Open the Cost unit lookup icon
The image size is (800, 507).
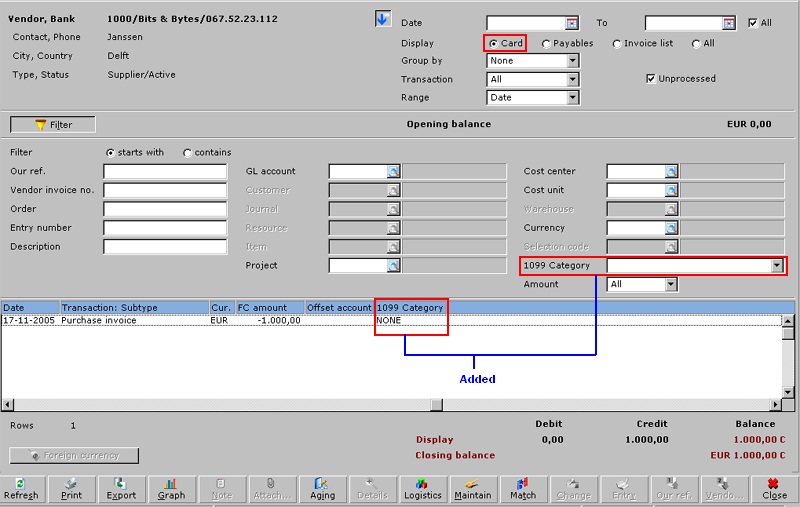pyautogui.click(x=671, y=191)
